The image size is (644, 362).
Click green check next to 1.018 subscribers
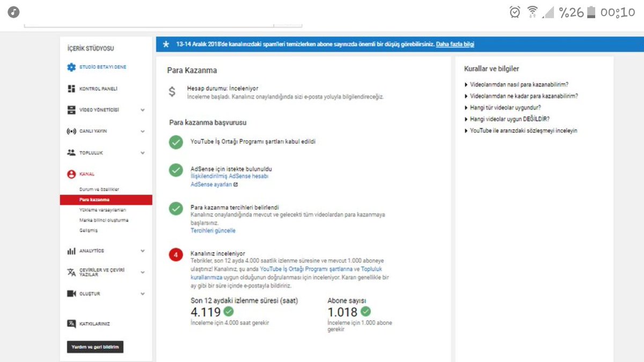366,311
